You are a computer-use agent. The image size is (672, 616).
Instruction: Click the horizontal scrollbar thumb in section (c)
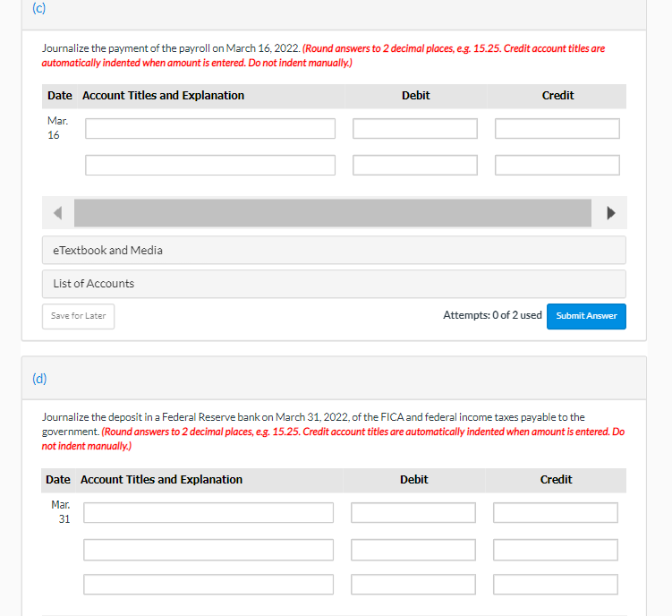tap(333, 213)
